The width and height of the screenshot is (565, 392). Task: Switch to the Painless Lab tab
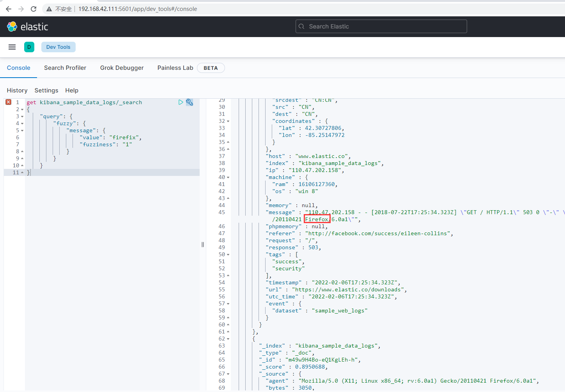point(175,68)
